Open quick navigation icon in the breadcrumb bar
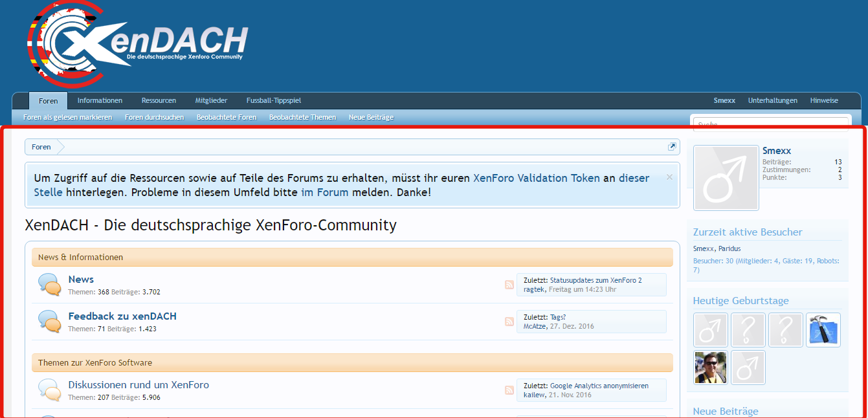The image size is (868, 418). pos(672,147)
